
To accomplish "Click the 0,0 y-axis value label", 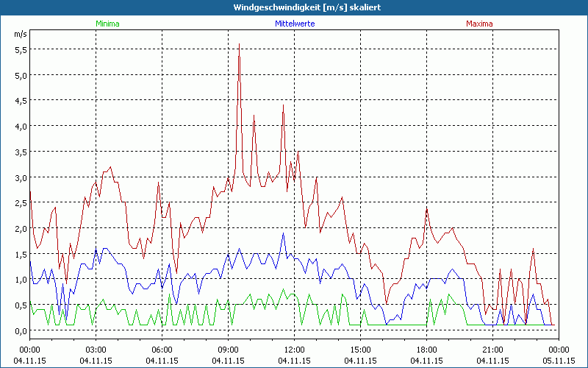I will tap(20, 330).
